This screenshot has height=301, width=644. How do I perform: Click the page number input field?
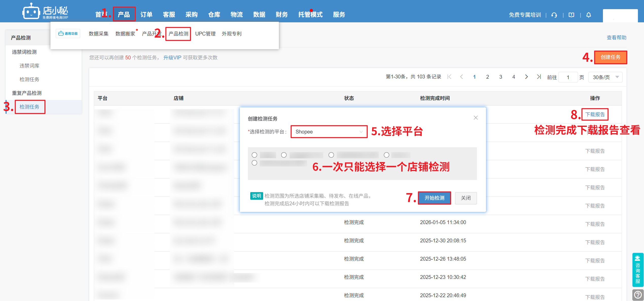coord(568,77)
